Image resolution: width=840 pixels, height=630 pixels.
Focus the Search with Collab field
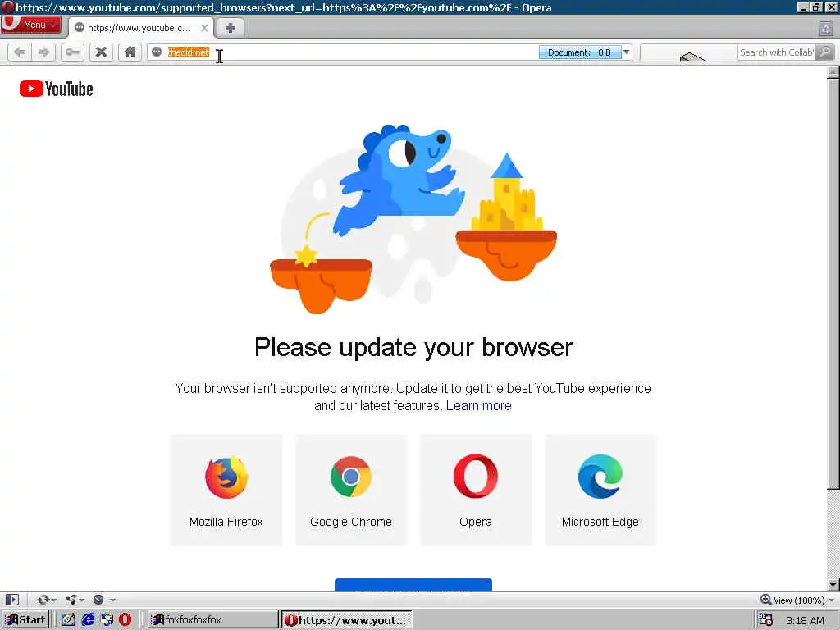776,52
